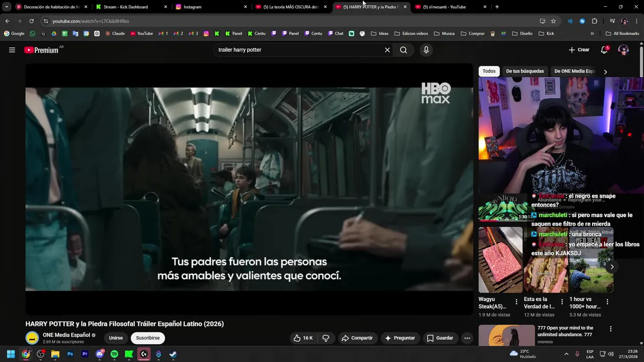The height and width of the screenshot is (362, 644).
Task: Open the Preguntar AI button
Action: point(400,338)
